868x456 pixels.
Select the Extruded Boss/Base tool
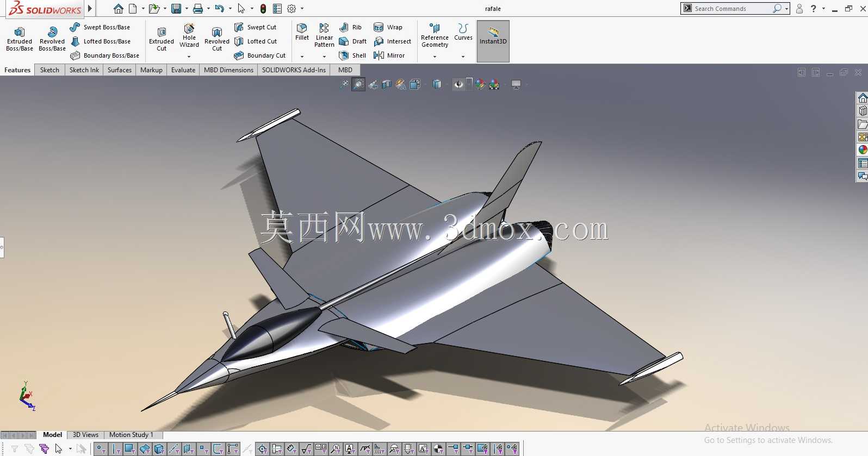click(x=20, y=39)
